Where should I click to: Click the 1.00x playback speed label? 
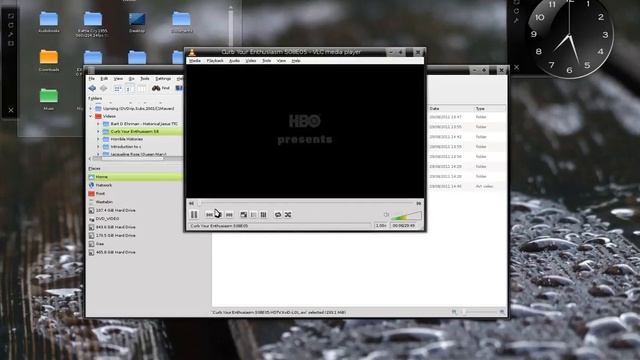[x=381, y=225]
